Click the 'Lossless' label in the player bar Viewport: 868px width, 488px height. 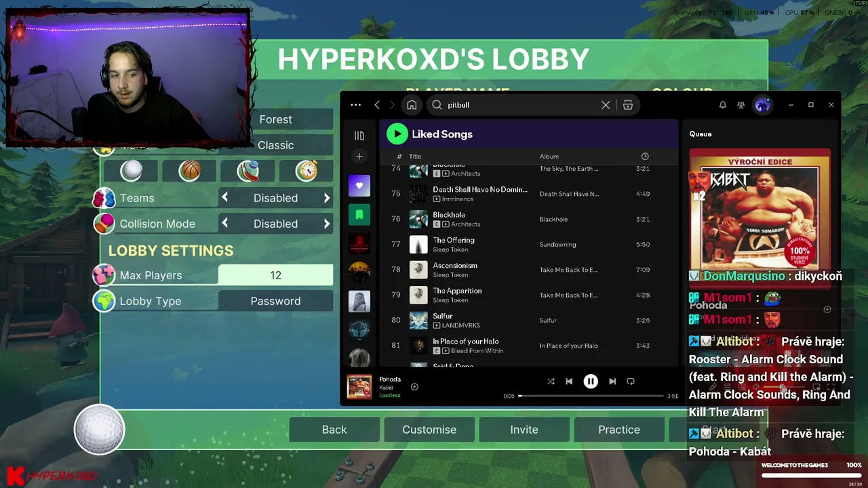390,396
